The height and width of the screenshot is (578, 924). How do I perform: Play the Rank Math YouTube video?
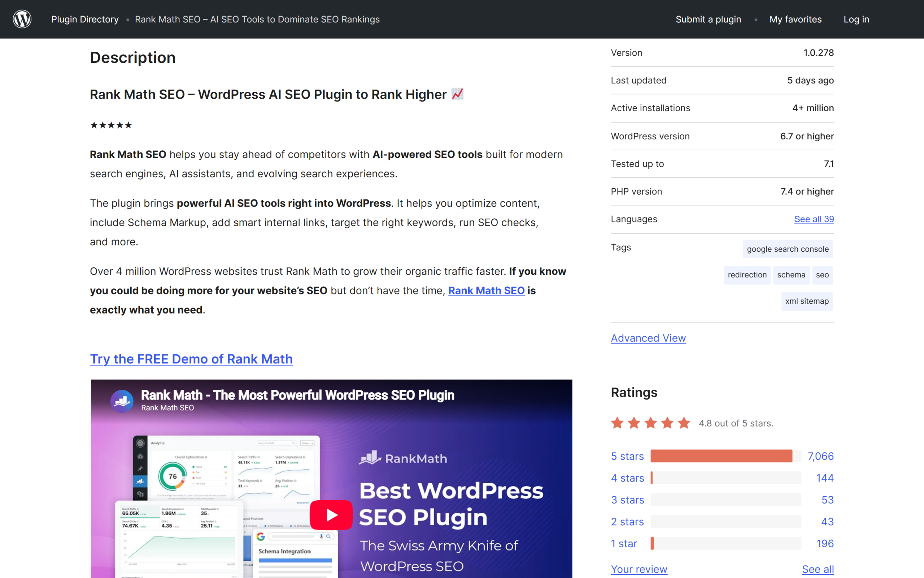(x=331, y=514)
